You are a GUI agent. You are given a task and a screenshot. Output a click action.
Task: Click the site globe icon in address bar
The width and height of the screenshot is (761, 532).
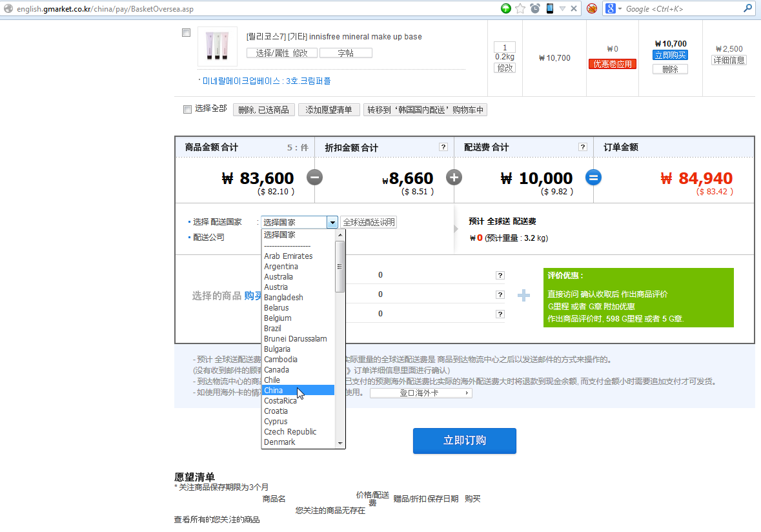8,9
